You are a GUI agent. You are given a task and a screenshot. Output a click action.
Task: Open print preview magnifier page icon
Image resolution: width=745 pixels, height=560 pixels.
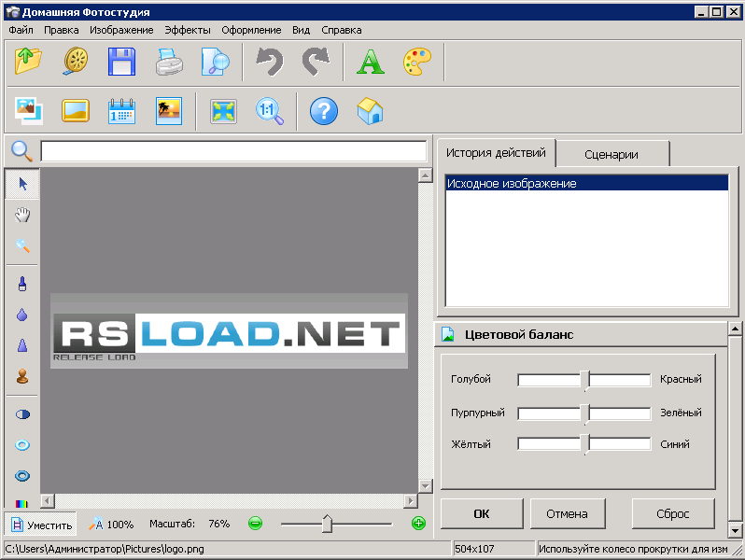[216, 62]
